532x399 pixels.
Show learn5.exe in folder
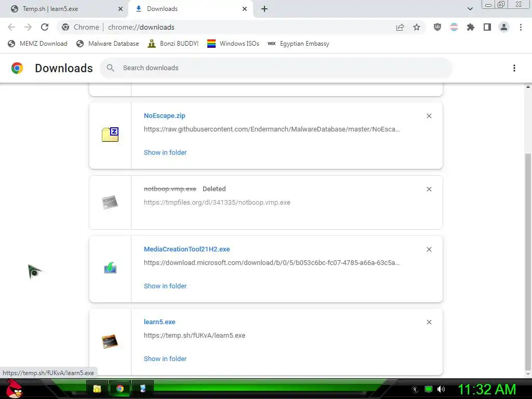click(x=165, y=359)
